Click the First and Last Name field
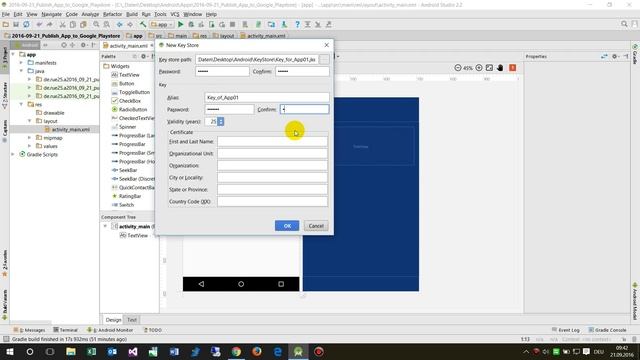Screen dimensions: 640x360 click(272, 142)
